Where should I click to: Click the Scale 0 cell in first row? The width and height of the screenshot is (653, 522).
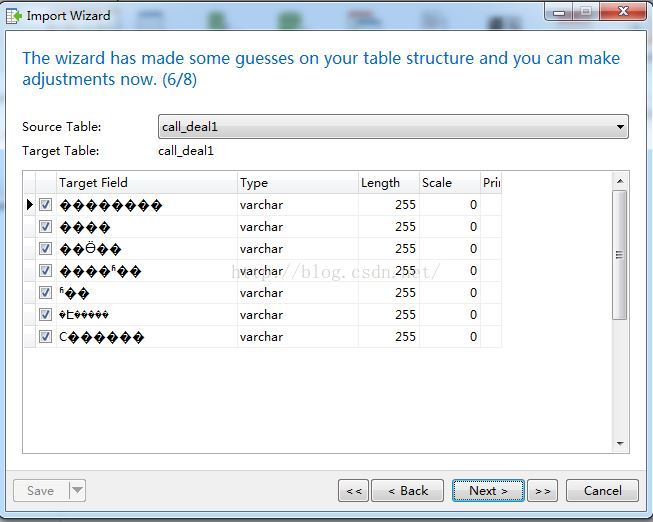450,205
